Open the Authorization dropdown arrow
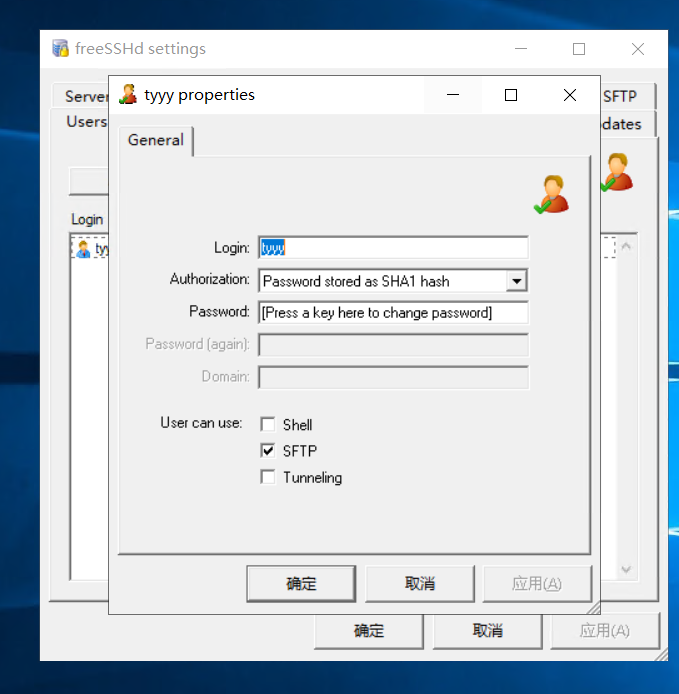The image size is (679, 694). pos(516,281)
